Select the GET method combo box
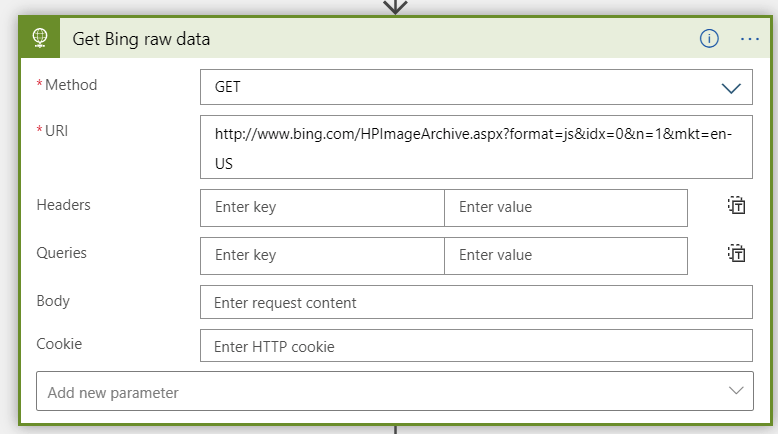Image resolution: width=778 pixels, height=434 pixels. point(476,87)
